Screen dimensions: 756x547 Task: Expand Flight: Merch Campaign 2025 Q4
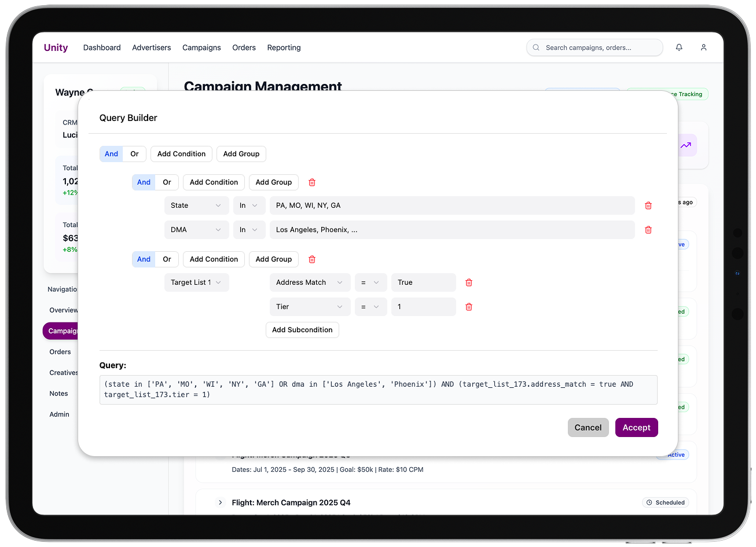(x=220, y=502)
